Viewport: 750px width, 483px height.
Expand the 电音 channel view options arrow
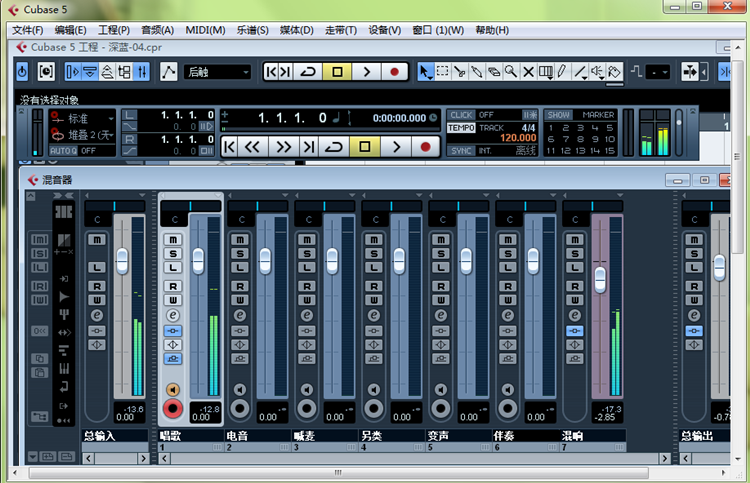click(x=285, y=196)
